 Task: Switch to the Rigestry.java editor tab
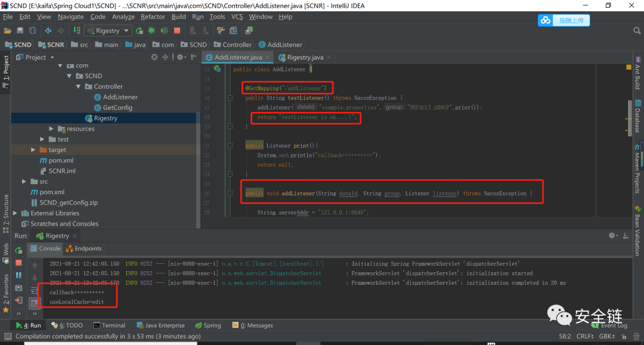click(x=305, y=57)
